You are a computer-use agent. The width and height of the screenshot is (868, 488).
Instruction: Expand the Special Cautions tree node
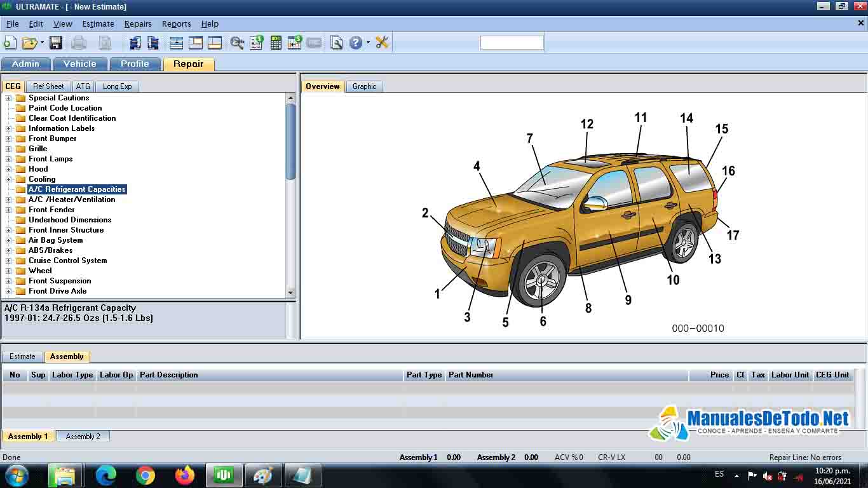[8, 98]
